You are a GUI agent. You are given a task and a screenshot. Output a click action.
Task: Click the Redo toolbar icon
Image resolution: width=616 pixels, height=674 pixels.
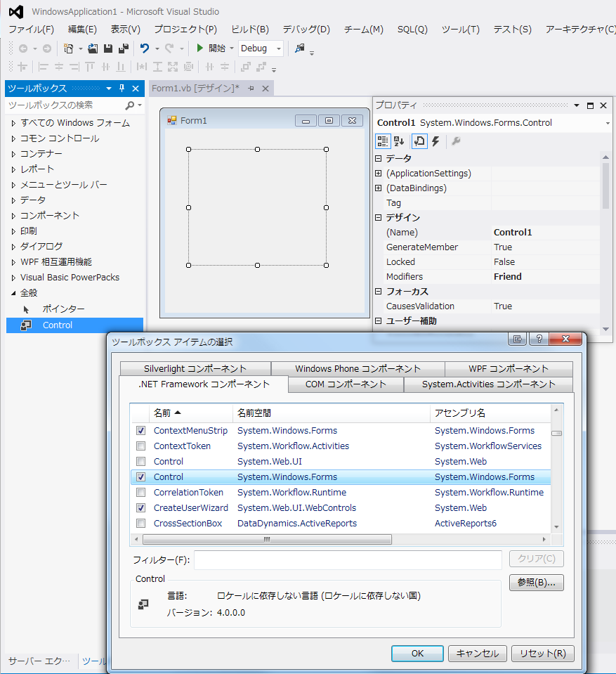pyautogui.click(x=170, y=48)
